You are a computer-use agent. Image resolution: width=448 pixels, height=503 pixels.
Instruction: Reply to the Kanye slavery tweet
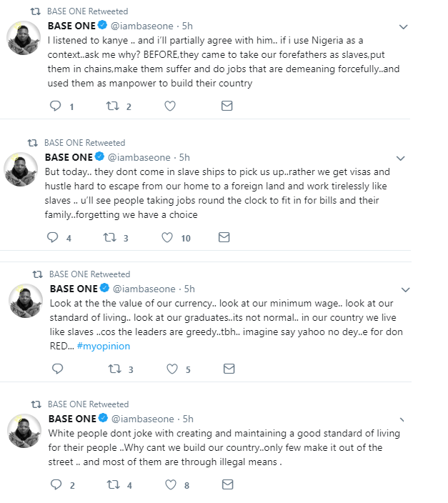56,106
